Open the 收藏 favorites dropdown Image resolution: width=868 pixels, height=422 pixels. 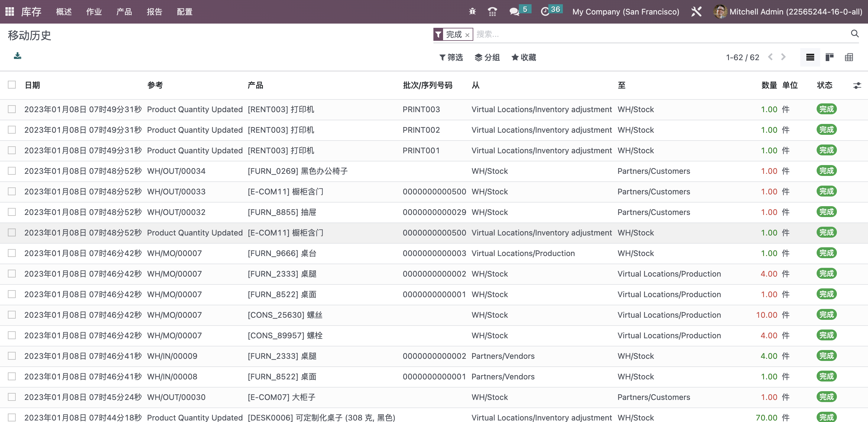click(524, 57)
